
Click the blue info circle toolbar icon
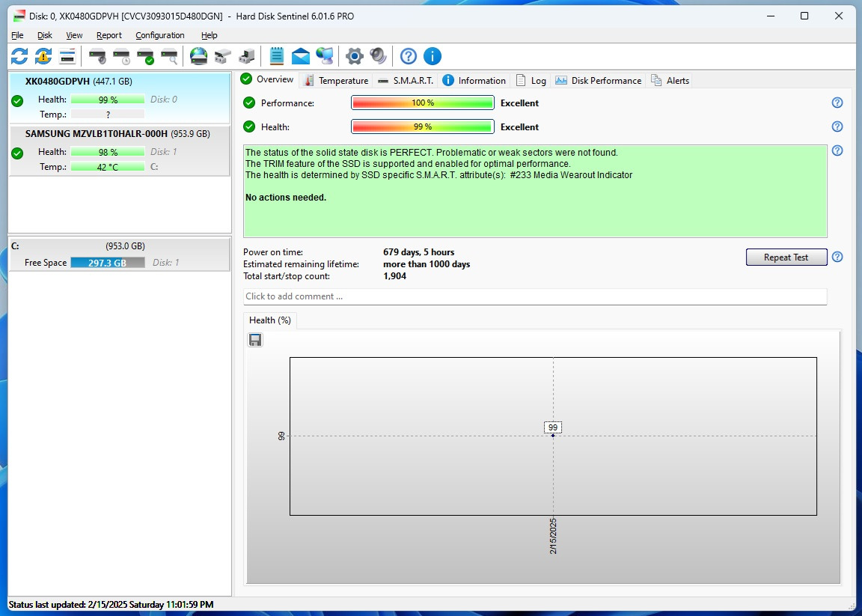432,56
